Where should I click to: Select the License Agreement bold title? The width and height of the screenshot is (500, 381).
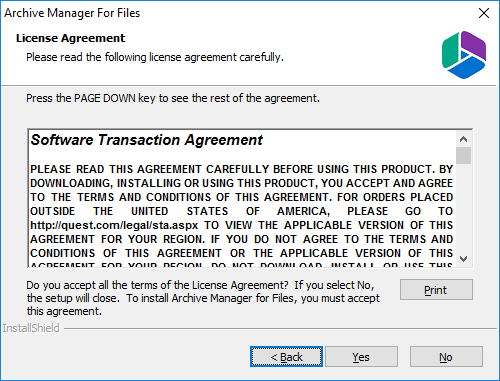tap(70, 38)
